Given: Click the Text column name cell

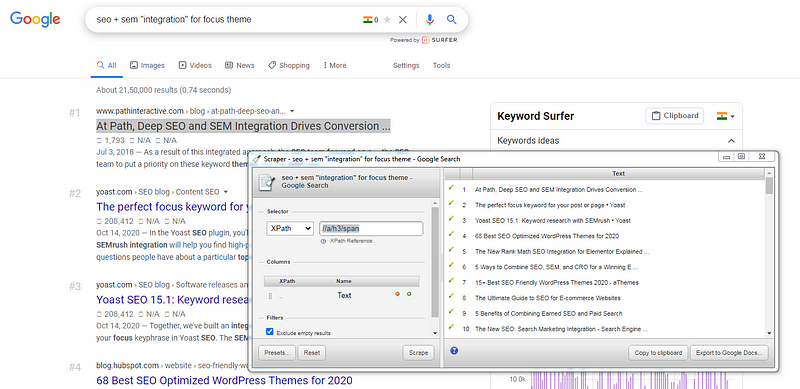Looking at the screenshot, I should pos(344,296).
